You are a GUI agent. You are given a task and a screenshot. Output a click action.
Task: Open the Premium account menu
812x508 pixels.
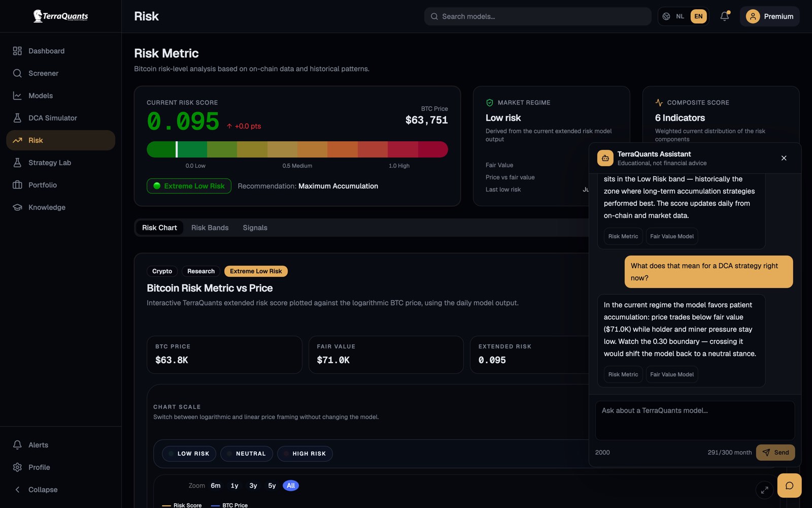click(769, 16)
